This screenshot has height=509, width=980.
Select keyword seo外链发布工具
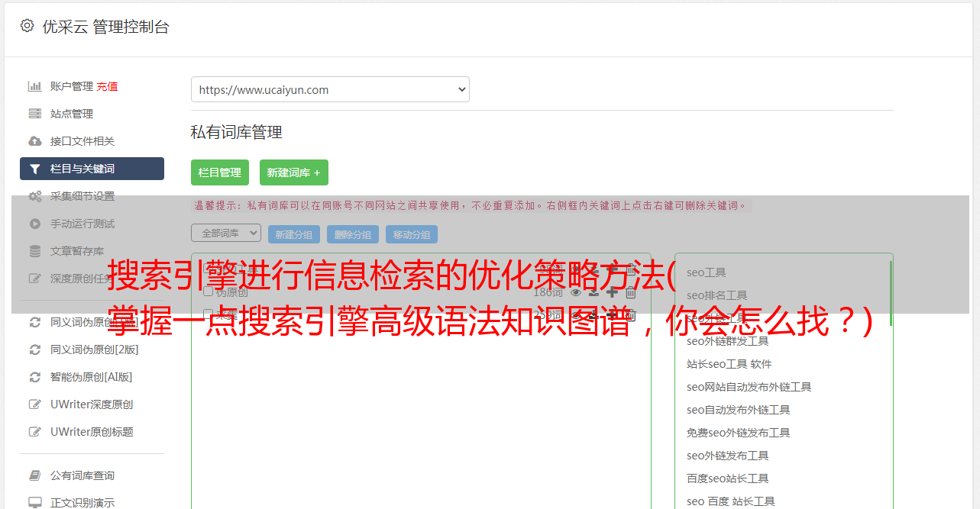point(728,456)
